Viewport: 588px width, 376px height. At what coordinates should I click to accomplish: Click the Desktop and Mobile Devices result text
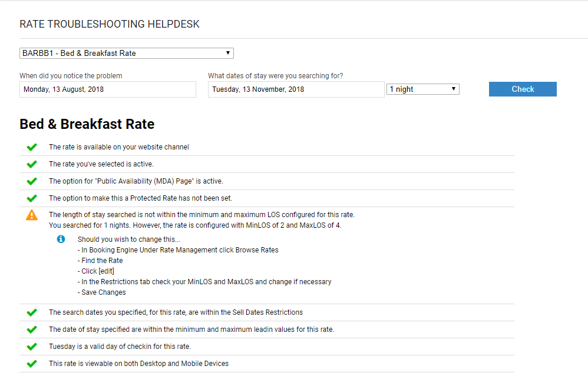point(138,364)
